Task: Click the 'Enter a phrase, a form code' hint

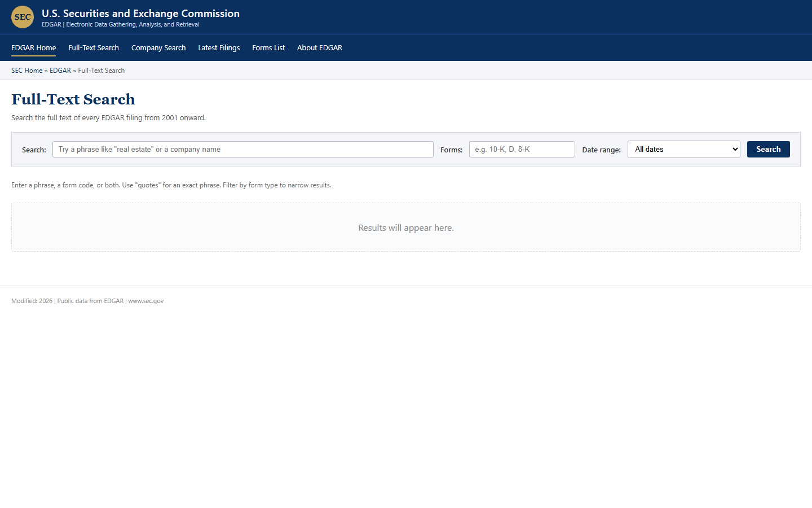Action: (x=171, y=185)
